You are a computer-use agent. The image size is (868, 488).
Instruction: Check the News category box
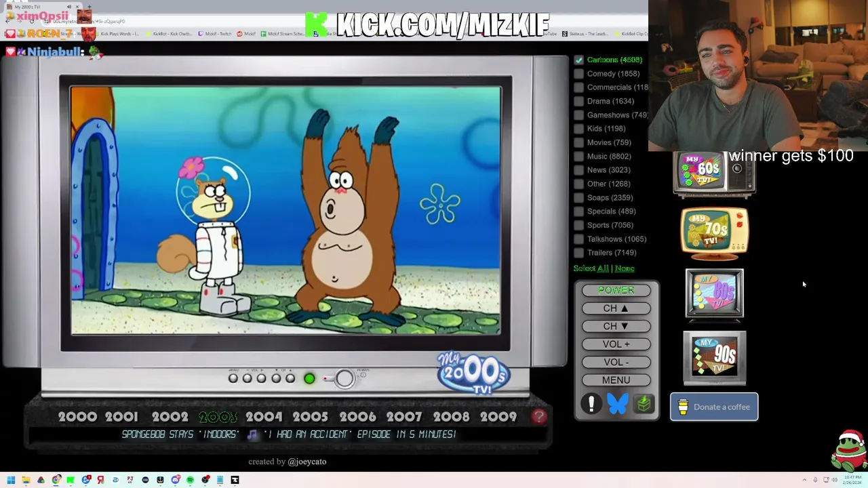coord(578,170)
